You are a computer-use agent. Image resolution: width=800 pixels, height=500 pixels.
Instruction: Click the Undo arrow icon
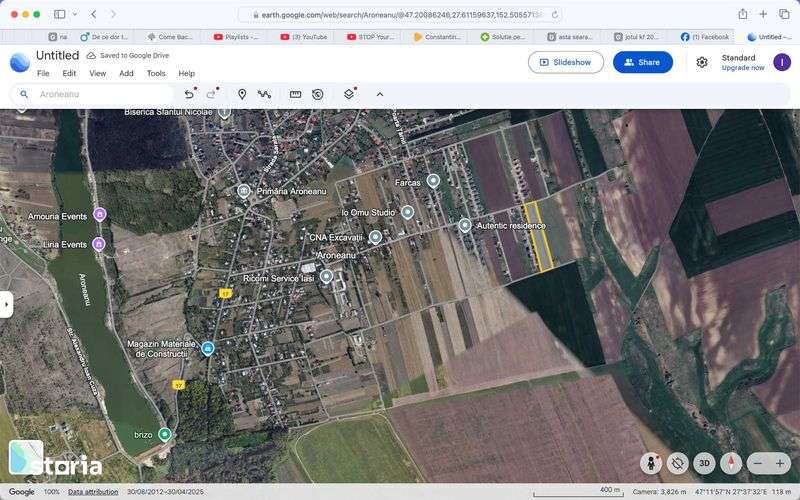(x=189, y=94)
